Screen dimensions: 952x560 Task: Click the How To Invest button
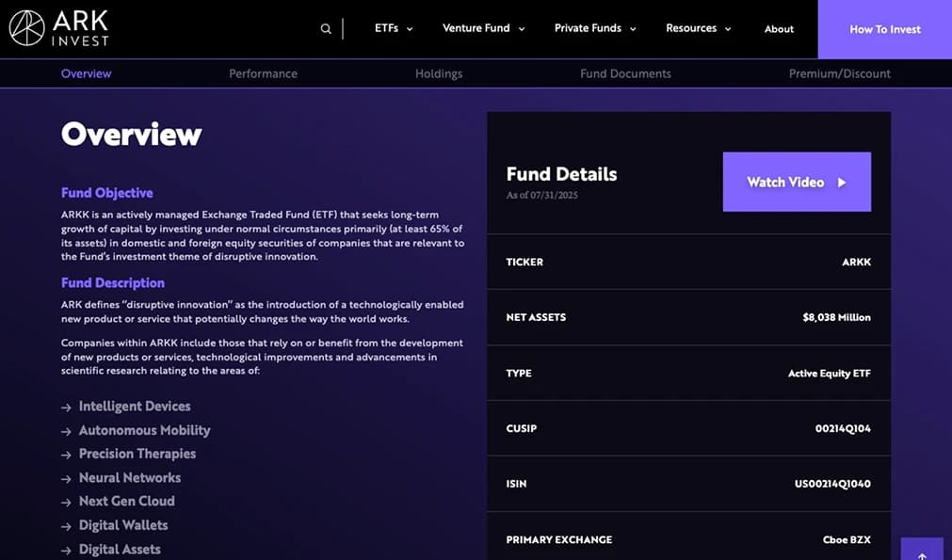[884, 29]
